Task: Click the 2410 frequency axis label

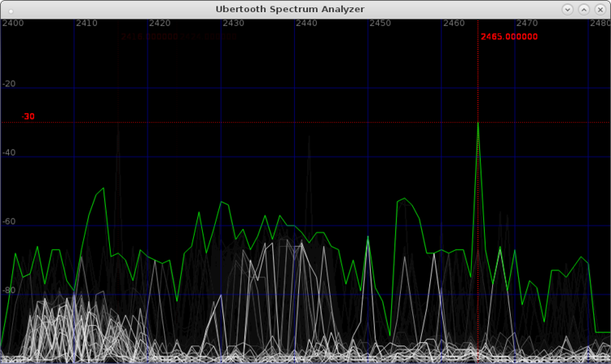Action: click(86, 24)
